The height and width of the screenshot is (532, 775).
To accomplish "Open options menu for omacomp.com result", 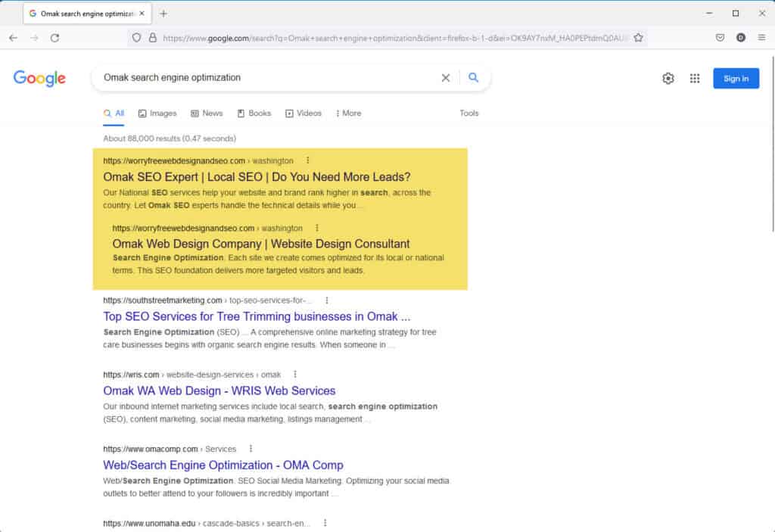I will pyautogui.click(x=251, y=449).
